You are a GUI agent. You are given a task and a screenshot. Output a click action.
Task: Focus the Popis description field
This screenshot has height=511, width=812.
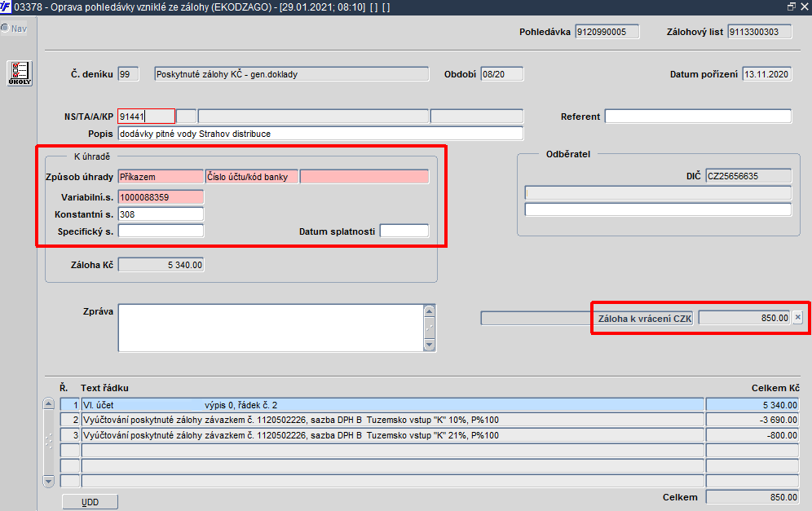(x=320, y=134)
